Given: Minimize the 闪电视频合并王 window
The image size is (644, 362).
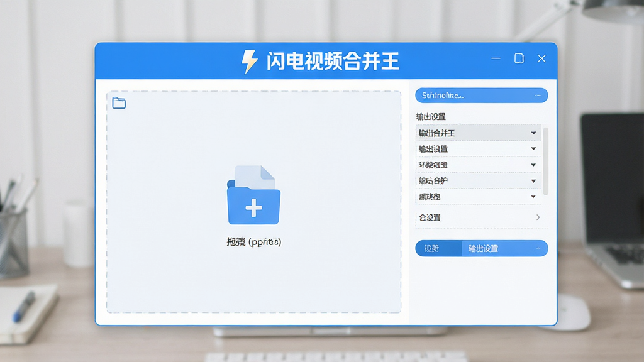Looking at the screenshot, I should pyautogui.click(x=496, y=58).
